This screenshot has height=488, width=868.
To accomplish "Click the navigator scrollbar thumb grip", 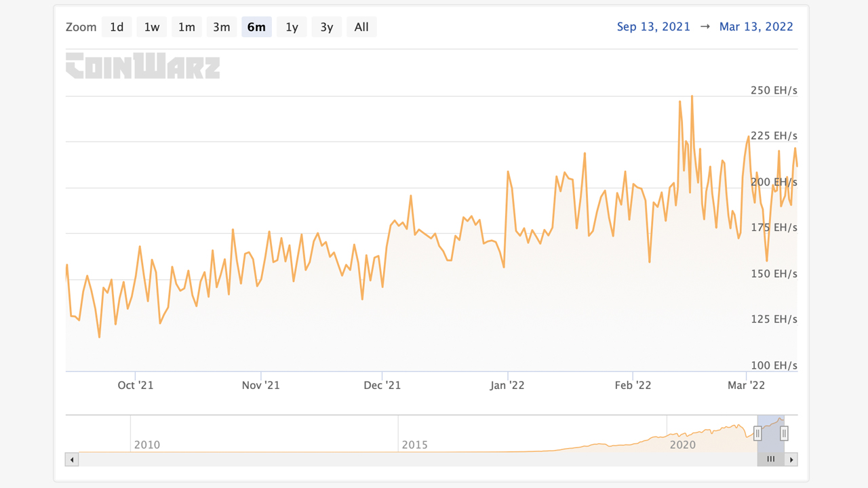I will pos(771,460).
